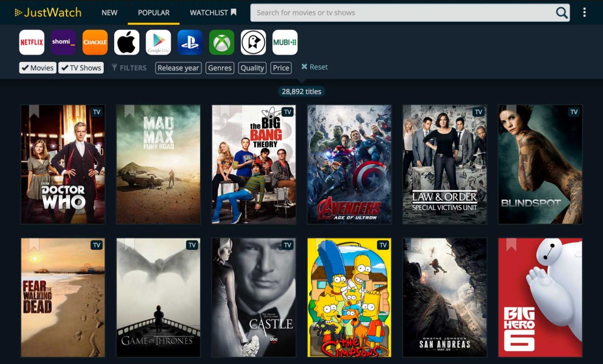Screen dimensions: 603x364
Task: Click the JustWatch logo
Action: click(x=48, y=12)
